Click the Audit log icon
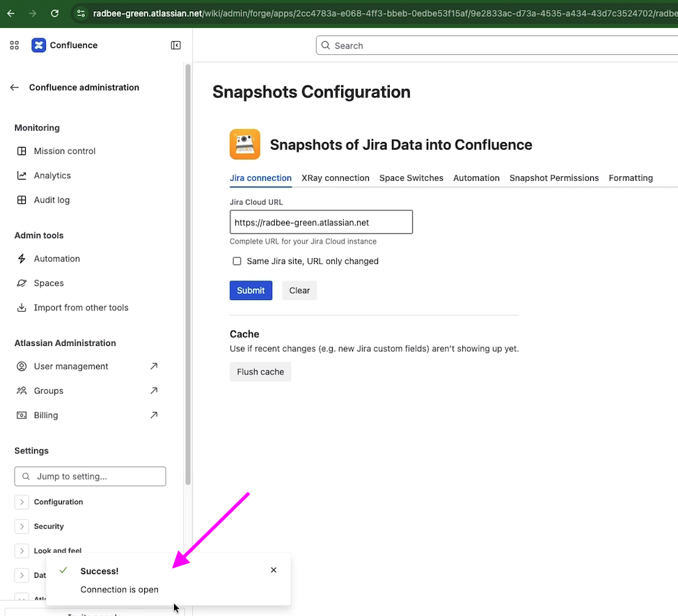Screen dimensions: 678x616 coord(22,200)
